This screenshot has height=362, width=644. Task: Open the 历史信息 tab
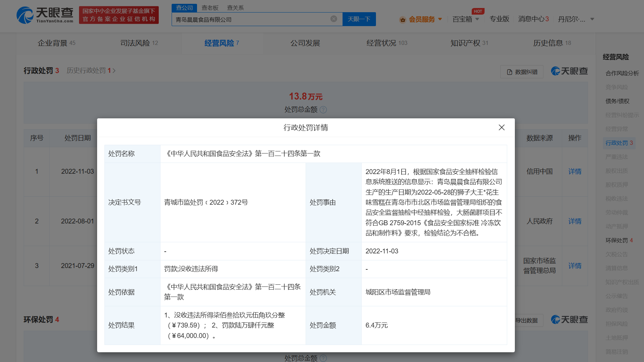pos(552,43)
